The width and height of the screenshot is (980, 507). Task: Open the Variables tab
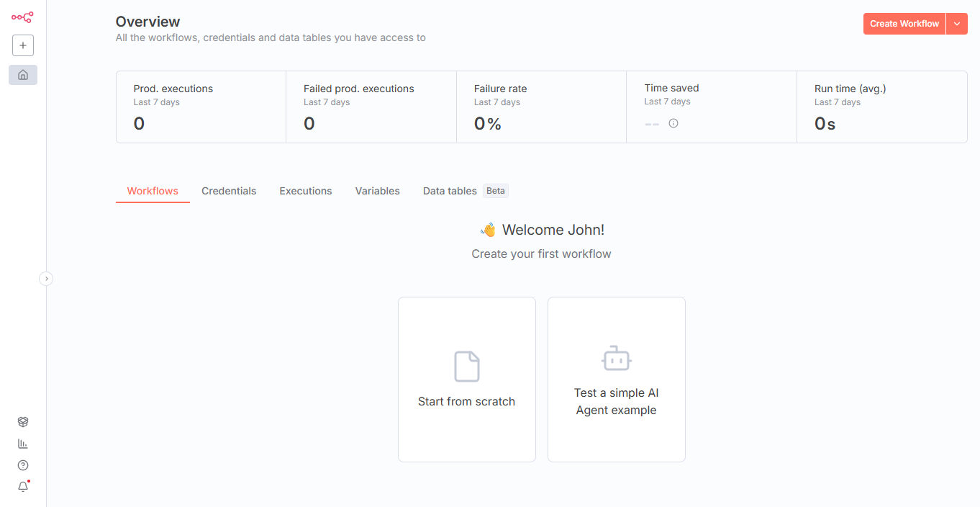[377, 191]
